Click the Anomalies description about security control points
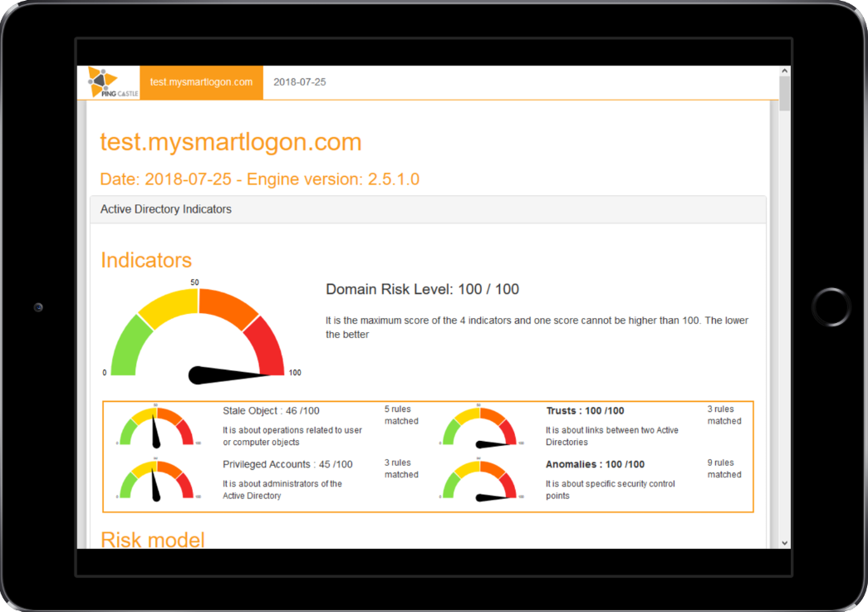The height and width of the screenshot is (612, 868). (x=610, y=490)
